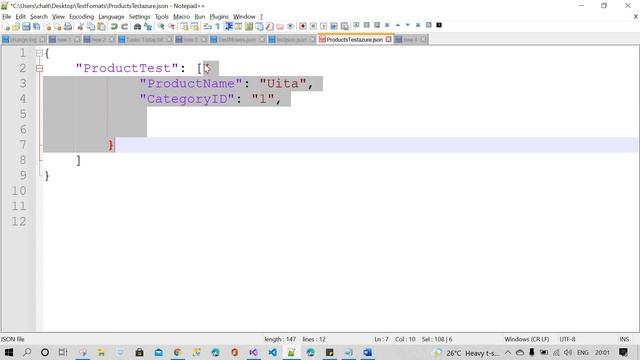Open the Settings menu
This screenshot has height=360, width=640.
pos(139,17)
